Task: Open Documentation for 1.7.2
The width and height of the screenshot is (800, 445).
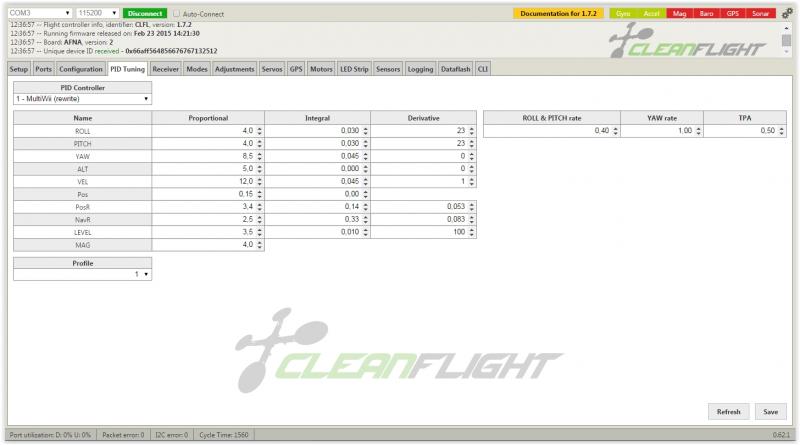Action: [x=558, y=14]
